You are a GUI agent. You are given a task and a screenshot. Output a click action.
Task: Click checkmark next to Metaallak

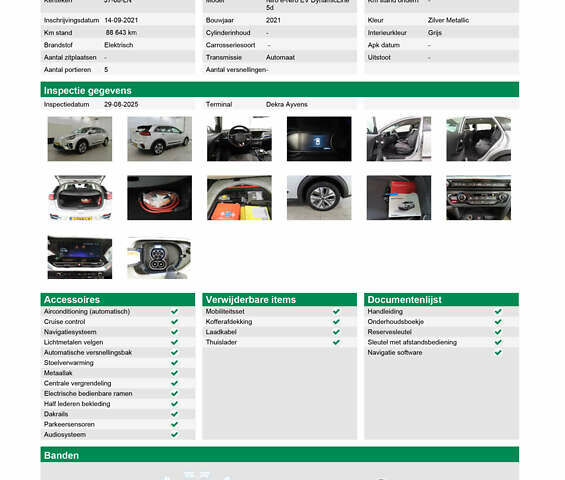pos(174,373)
